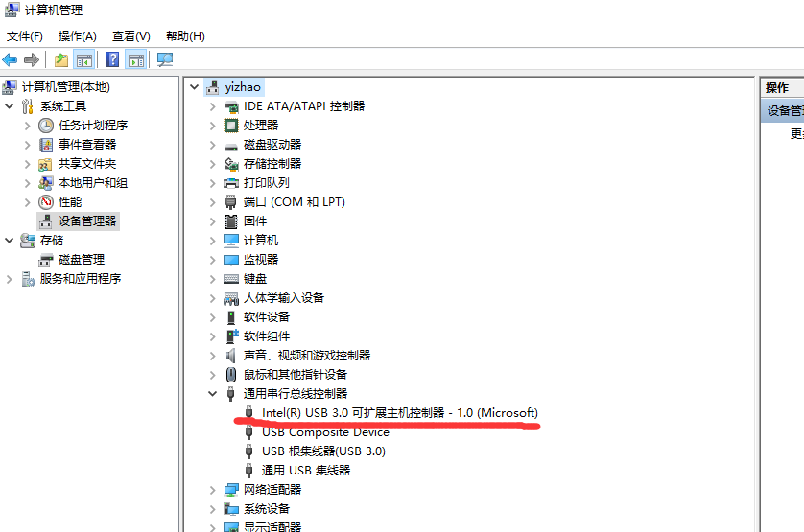Viewport: 804px width, 532px height.
Task: Open the 操作(A) menu
Action: pyautogui.click(x=78, y=36)
